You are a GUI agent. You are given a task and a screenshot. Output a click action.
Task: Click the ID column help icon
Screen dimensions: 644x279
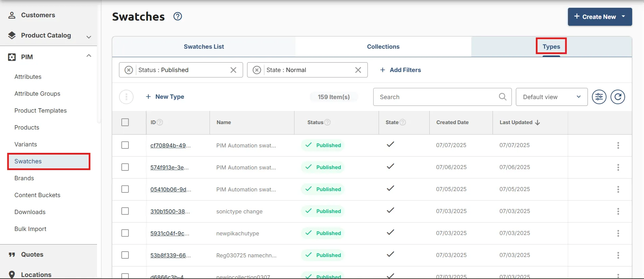[160, 122]
